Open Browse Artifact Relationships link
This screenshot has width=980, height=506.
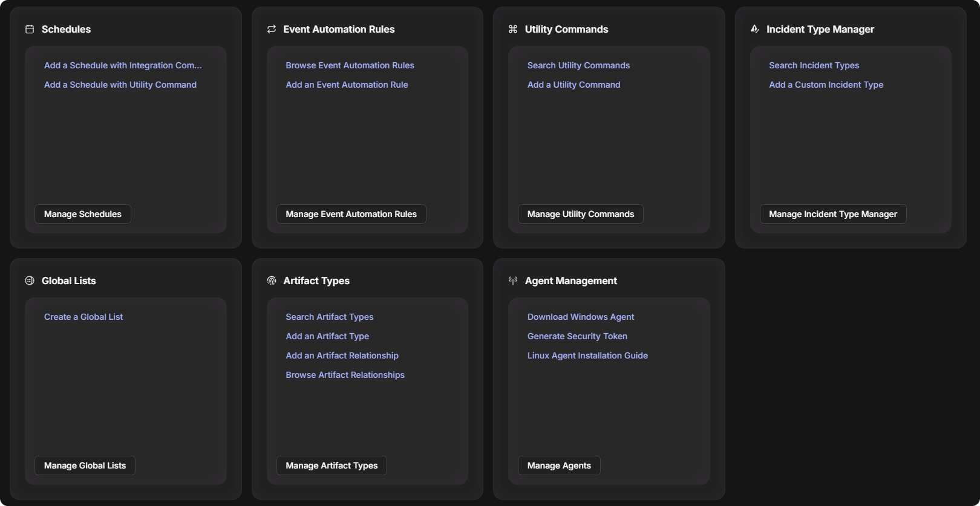coord(345,375)
